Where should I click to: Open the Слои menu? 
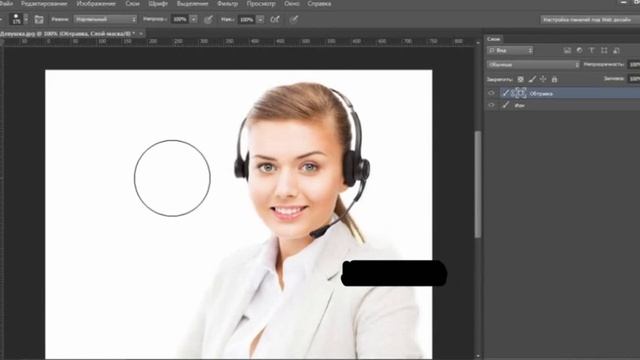tap(132, 4)
